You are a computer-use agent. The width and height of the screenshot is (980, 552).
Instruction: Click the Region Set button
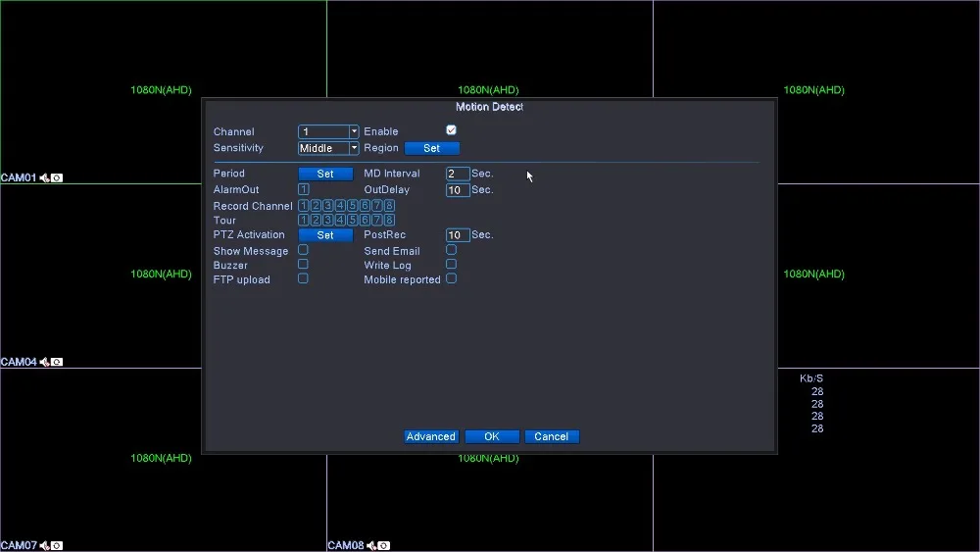click(x=432, y=148)
